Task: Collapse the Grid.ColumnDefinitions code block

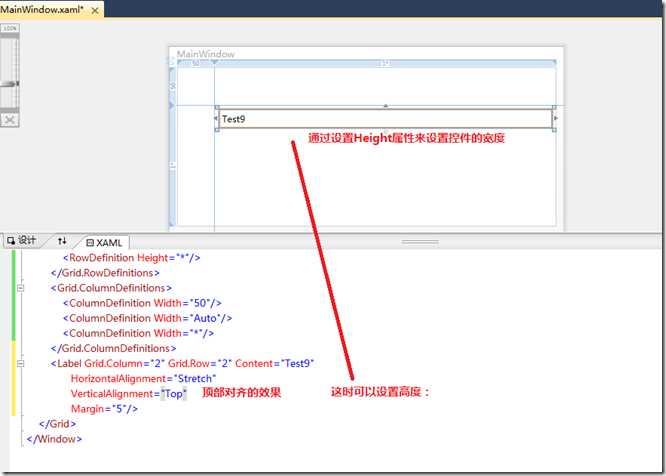Action: click(20, 288)
